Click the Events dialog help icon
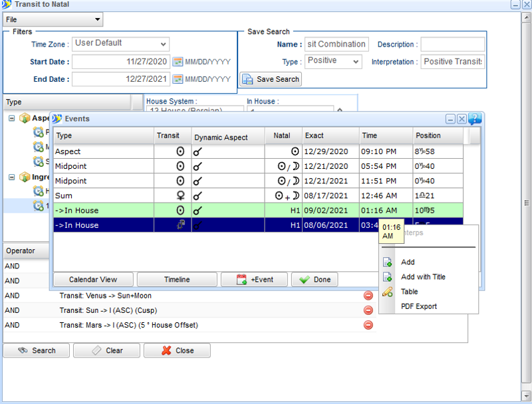Image resolution: width=532 pixels, height=404 pixels. click(474, 118)
